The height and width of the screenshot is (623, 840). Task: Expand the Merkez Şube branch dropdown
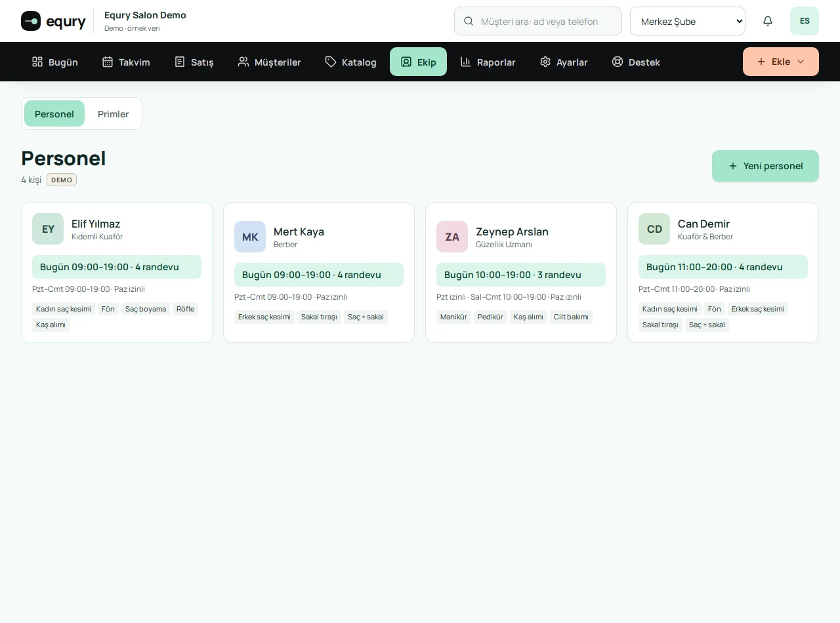pyautogui.click(x=688, y=21)
